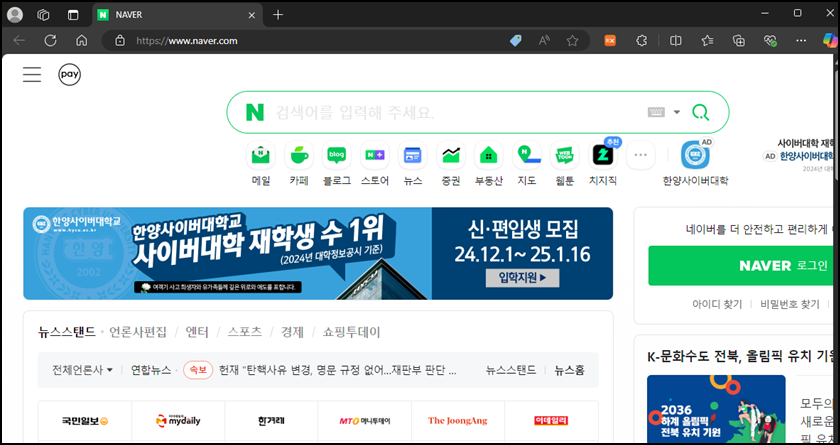Open The JoongAng press logo

pyautogui.click(x=458, y=421)
